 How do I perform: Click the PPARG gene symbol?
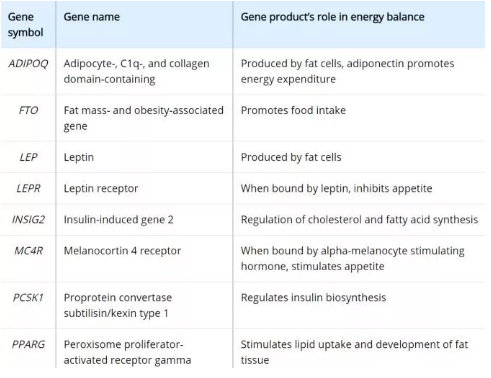tap(28, 344)
